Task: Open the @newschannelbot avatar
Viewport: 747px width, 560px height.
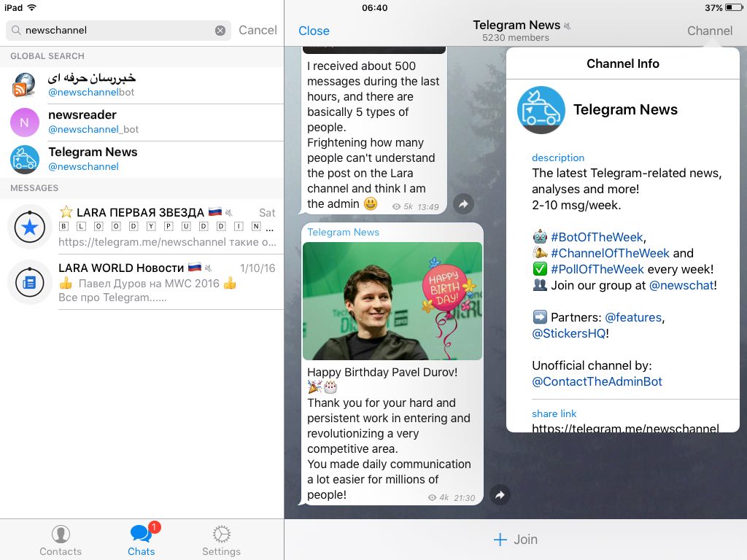Action: (25, 85)
